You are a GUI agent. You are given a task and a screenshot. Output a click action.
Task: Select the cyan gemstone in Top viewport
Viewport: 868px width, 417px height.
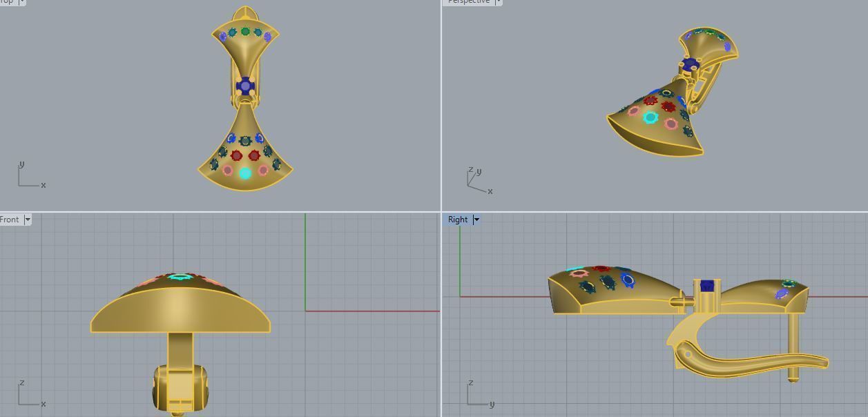pyautogui.click(x=245, y=173)
